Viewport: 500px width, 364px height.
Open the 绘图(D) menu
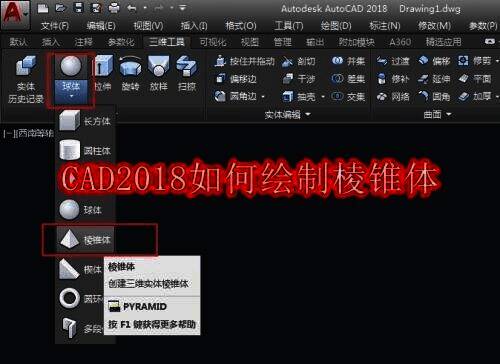336,26
